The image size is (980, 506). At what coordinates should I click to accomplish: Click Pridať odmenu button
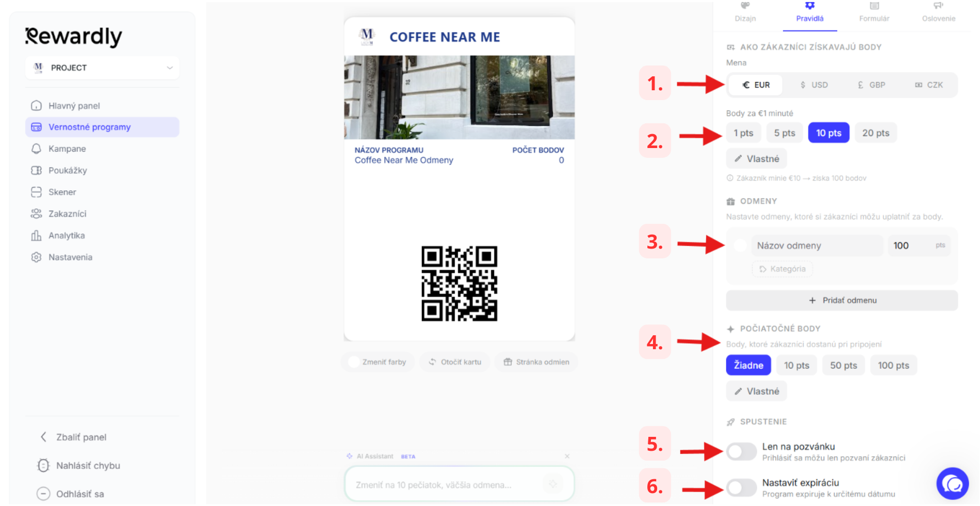[842, 301]
